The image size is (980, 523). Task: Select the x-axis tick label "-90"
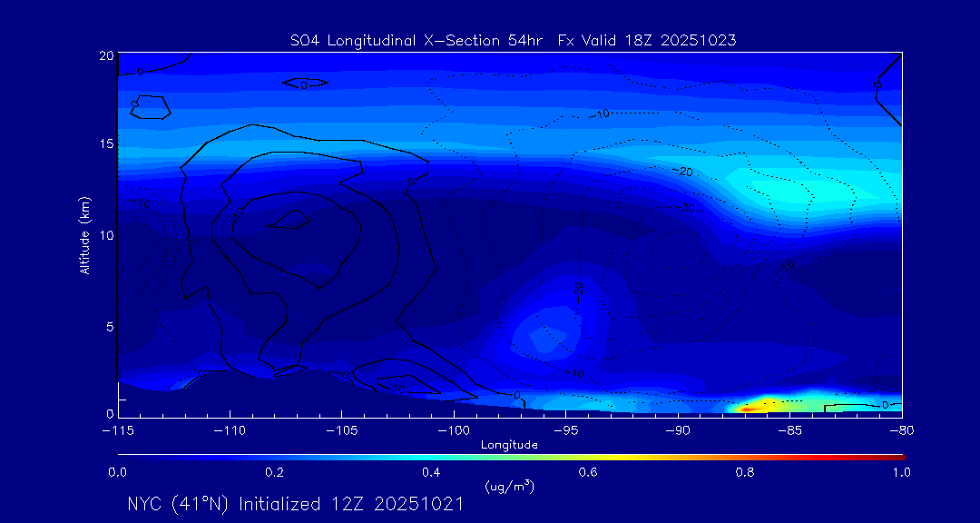pyautogui.click(x=678, y=431)
